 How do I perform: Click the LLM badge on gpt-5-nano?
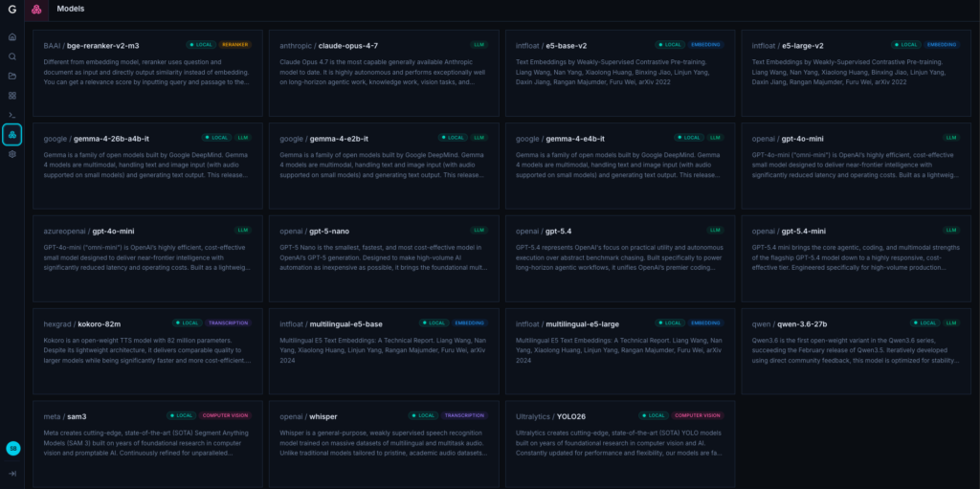[479, 230]
